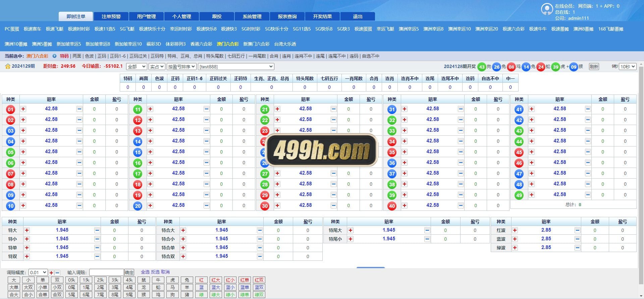
Task: Click the 取消 link
Action: 165,272
